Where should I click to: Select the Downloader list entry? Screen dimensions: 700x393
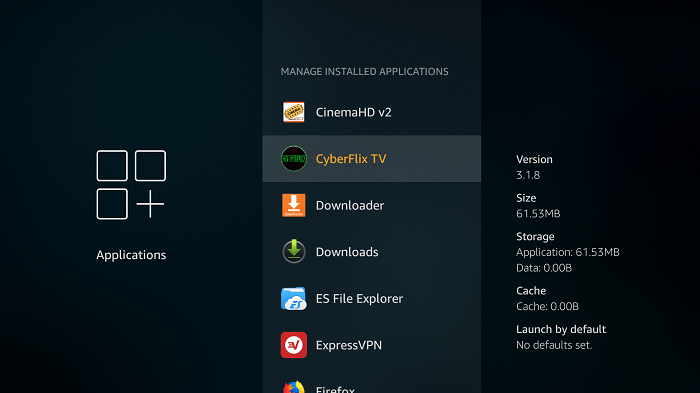(371, 205)
